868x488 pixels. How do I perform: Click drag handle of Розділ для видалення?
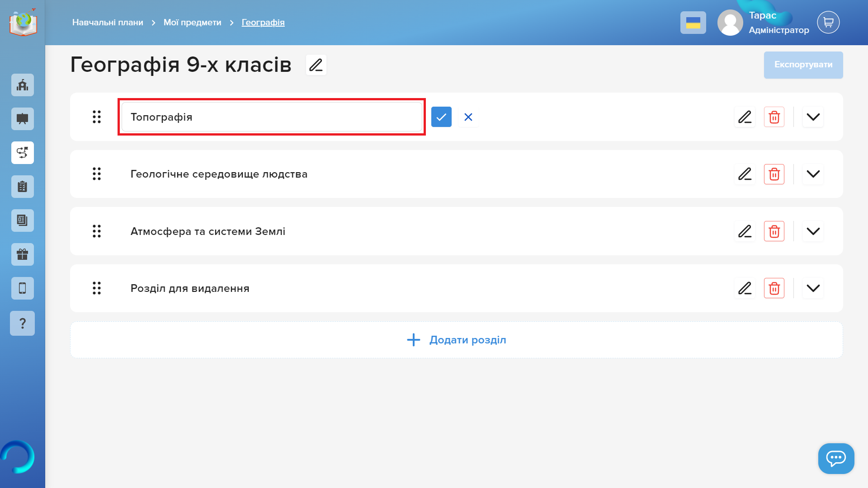click(x=97, y=288)
